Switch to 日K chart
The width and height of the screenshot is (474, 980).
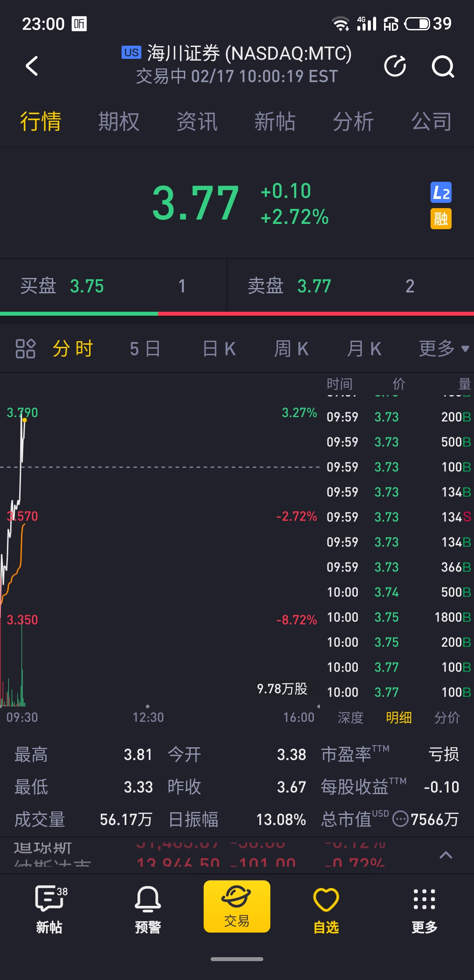(219, 349)
